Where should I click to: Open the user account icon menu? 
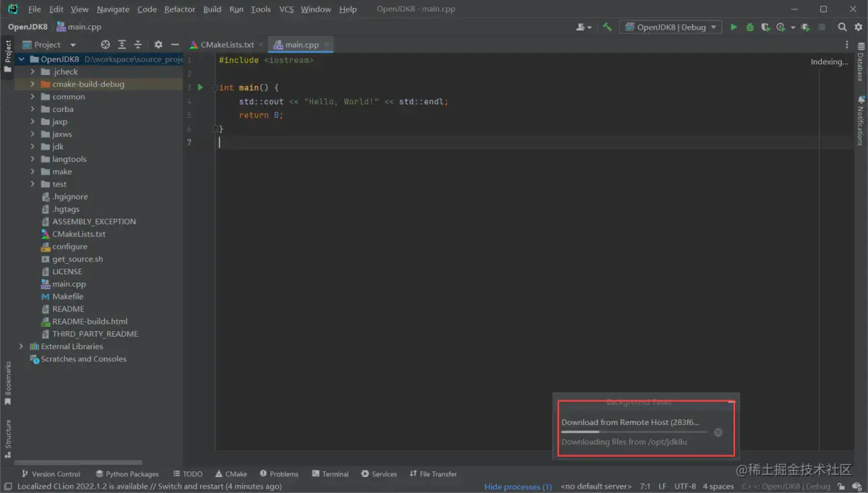pyautogui.click(x=583, y=27)
